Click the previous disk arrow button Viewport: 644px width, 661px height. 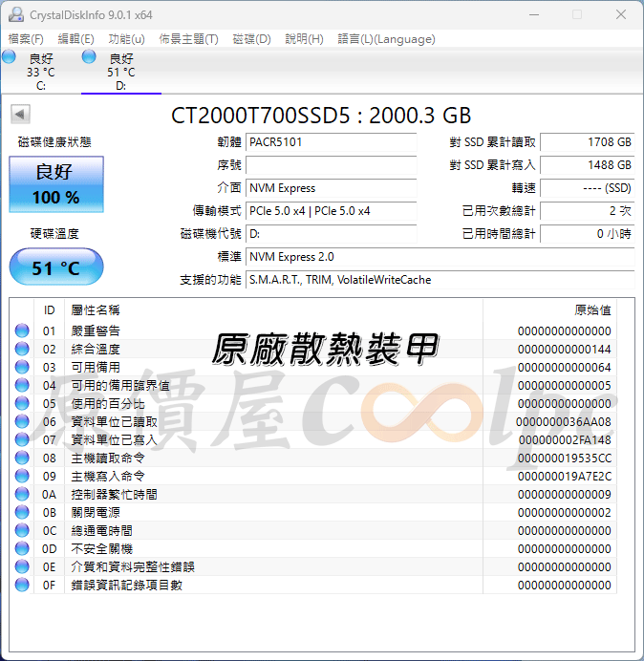point(20,114)
